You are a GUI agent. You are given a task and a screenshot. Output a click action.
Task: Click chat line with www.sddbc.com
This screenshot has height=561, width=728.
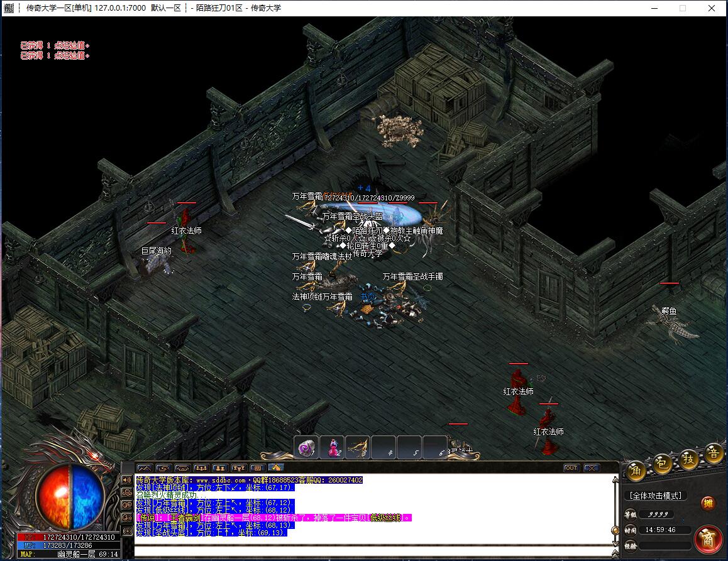coord(250,480)
